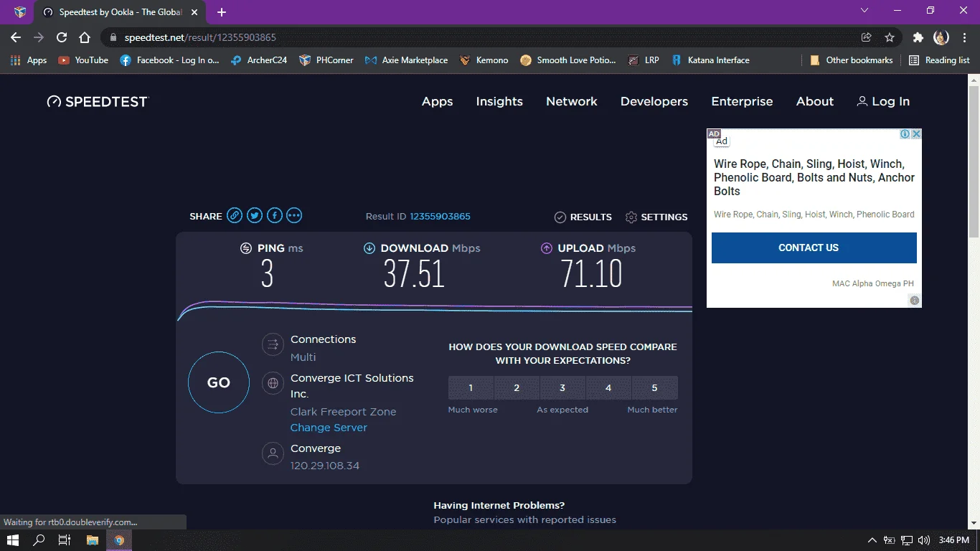The image size is (980, 551).
Task: Open the Katana Interface bookmark
Action: [710, 60]
